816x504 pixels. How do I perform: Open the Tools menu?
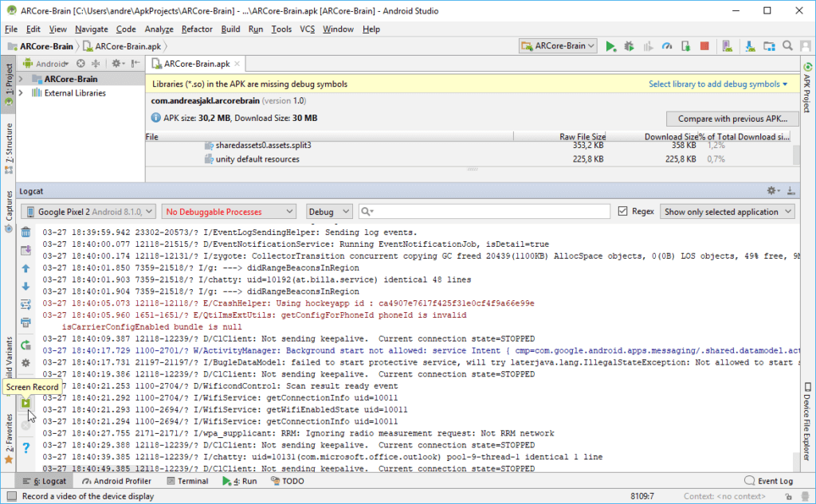(x=281, y=29)
